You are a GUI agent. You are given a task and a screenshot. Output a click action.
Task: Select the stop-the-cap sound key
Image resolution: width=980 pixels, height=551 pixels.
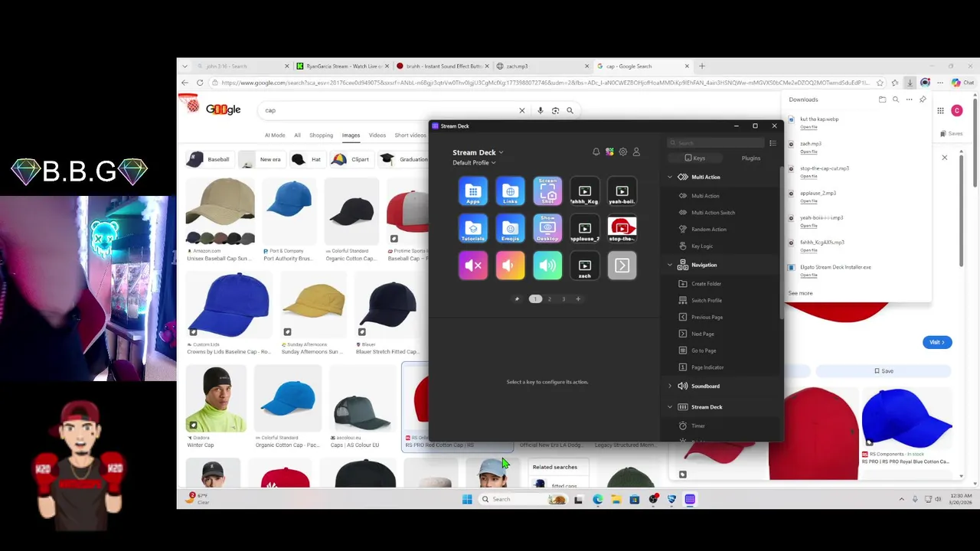click(622, 228)
